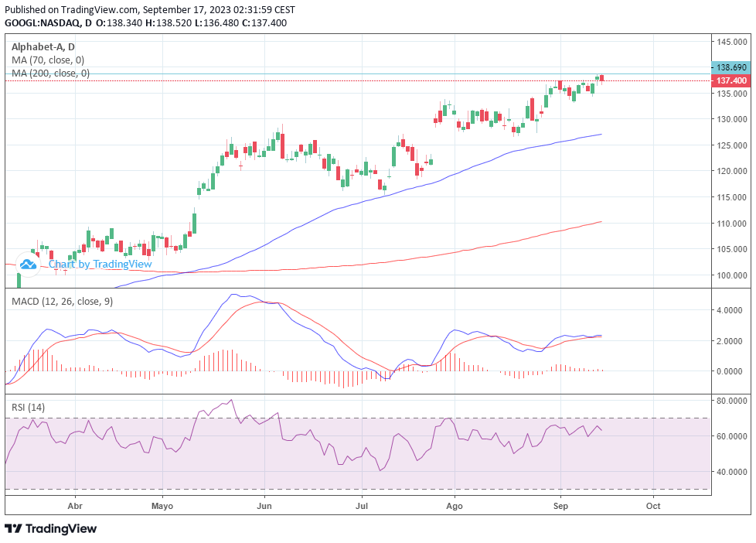Click the C:137.400 close value in header

point(264,23)
